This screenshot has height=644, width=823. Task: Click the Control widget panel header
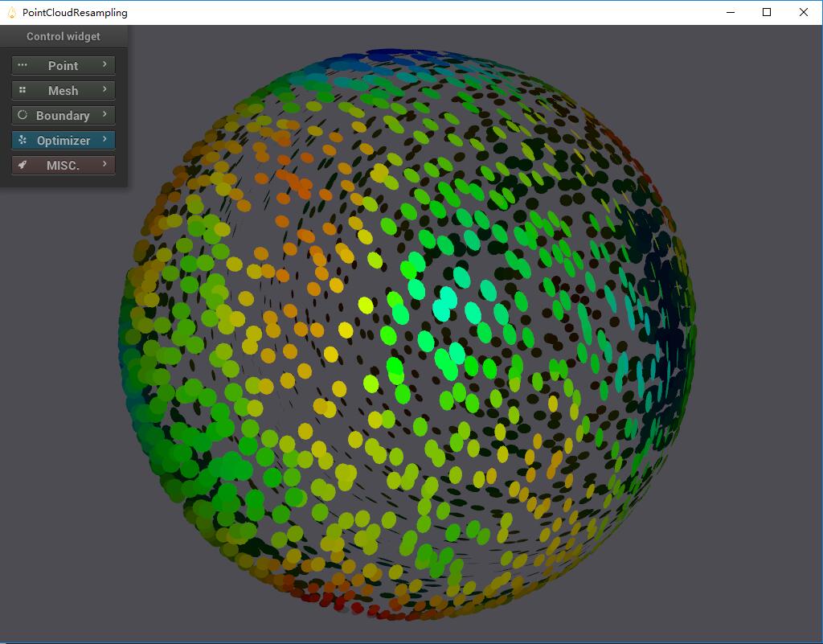pos(63,36)
